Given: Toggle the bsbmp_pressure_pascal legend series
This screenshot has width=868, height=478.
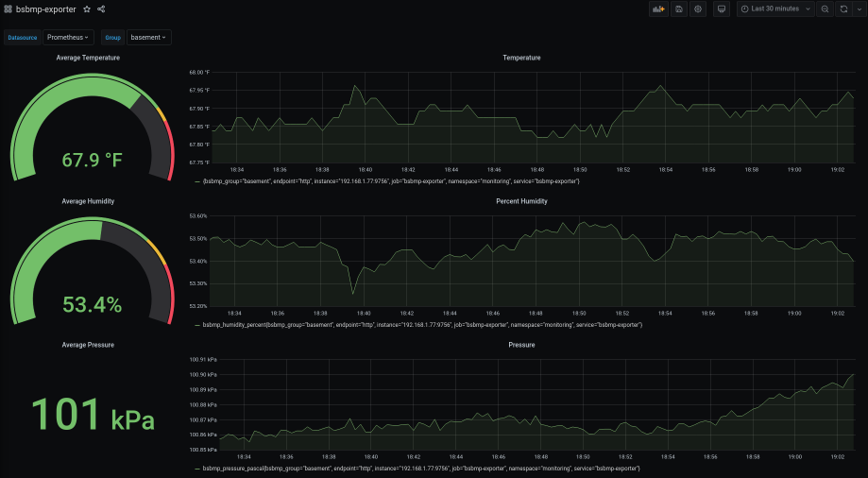Looking at the screenshot, I should 420,468.
